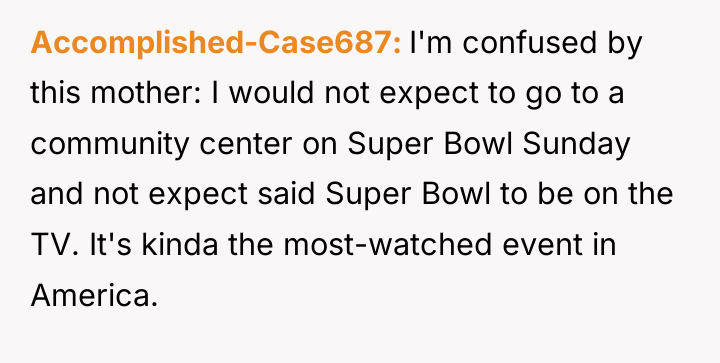Click the word "center" in the third line
720x363 pixels.
pyautogui.click(x=246, y=144)
